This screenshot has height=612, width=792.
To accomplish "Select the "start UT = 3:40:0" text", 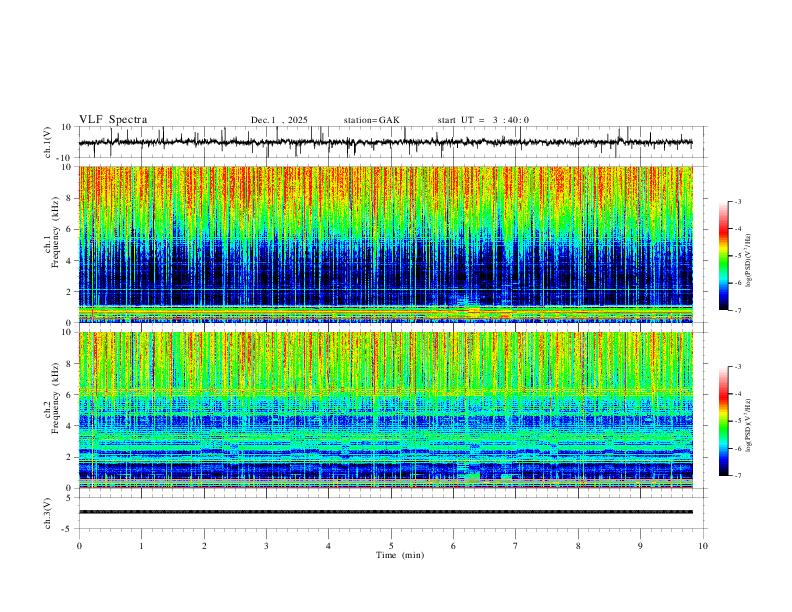I will point(483,120).
